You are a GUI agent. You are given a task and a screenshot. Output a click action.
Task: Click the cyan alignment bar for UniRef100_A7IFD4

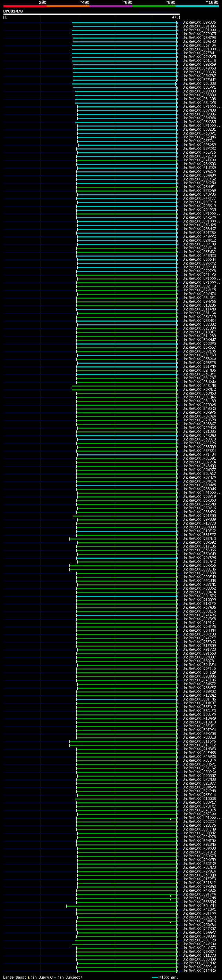(128, 455)
